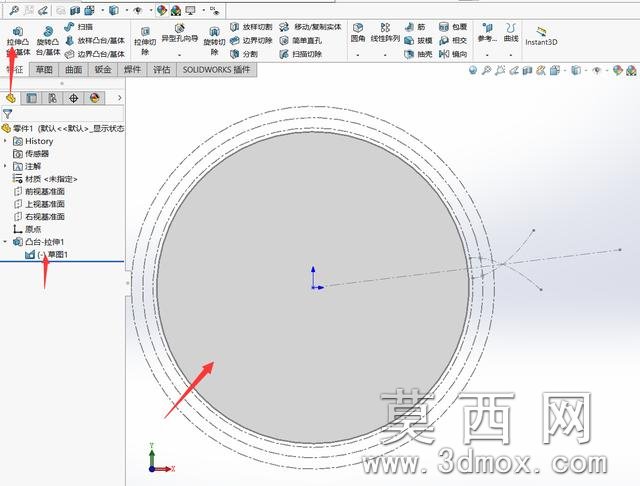Viewport: 640px width, 486px height.
Task: Open Move/Copy Bodies (移动/复制实体)
Action: click(x=310, y=27)
